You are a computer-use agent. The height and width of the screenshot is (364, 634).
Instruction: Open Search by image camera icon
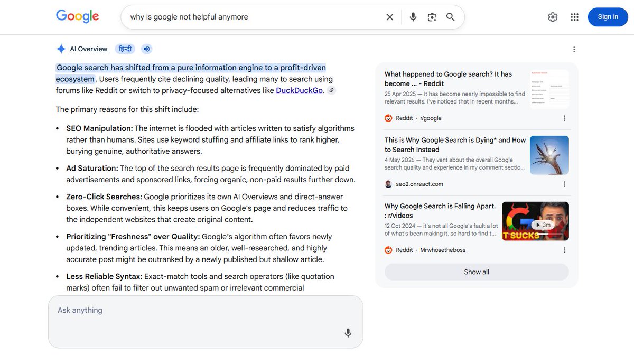[x=432, y=17]
